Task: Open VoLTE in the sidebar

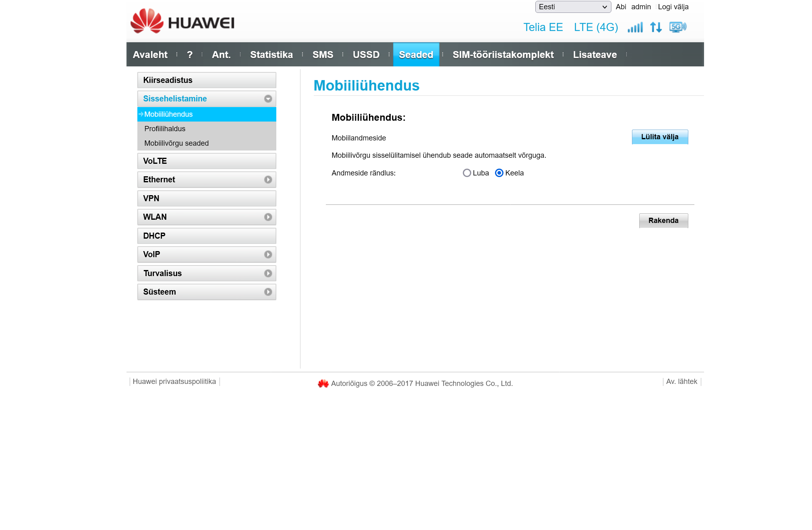Action: point(207,161)
